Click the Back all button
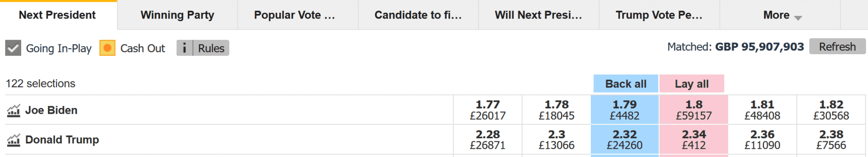The image size is (868, 157). coord(626,84)
